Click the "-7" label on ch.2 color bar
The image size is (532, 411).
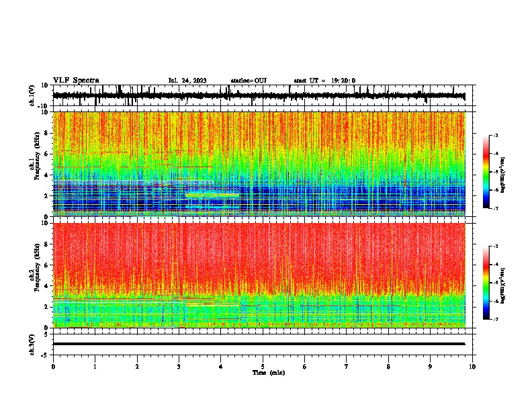[495, 319]
